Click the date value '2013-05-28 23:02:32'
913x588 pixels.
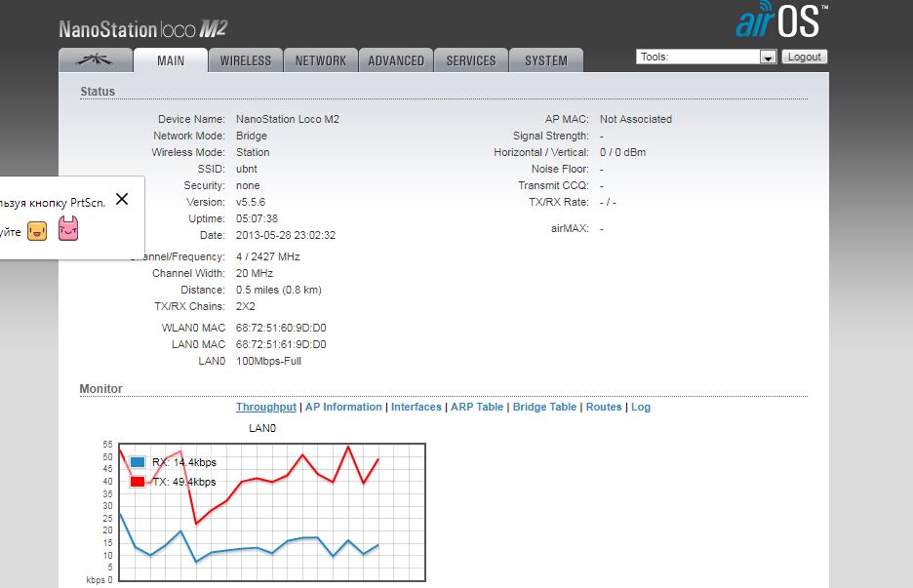coord(286,235)
